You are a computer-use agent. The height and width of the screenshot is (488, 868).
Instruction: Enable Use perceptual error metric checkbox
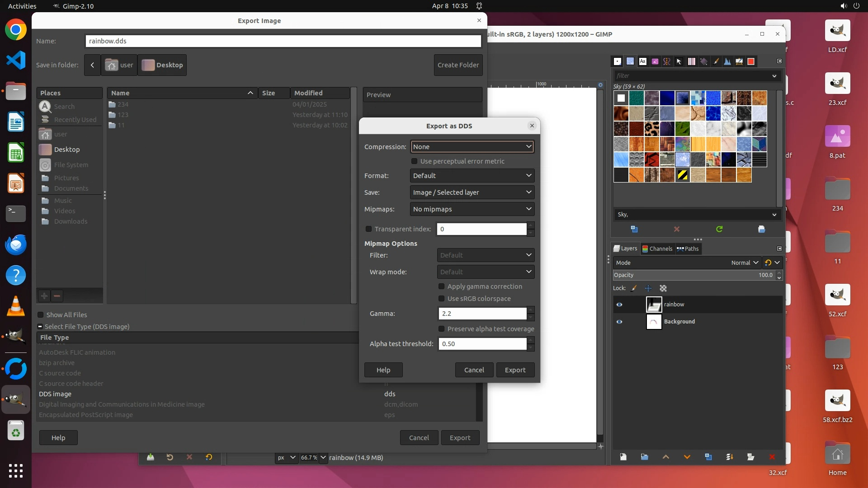[414, 161]
